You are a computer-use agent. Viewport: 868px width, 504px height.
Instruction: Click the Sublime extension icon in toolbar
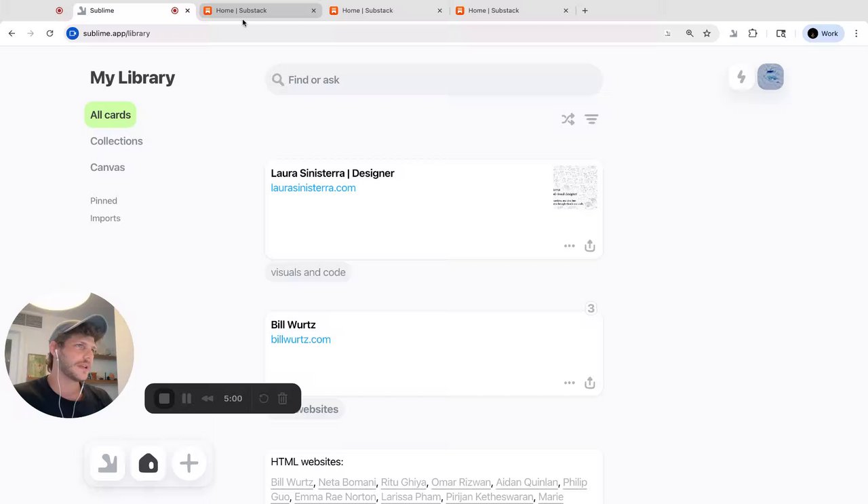733,33
